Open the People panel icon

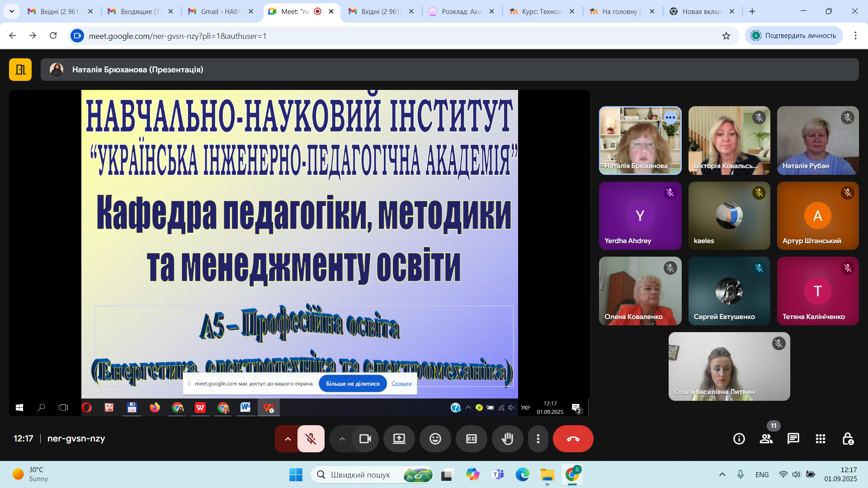766,439
